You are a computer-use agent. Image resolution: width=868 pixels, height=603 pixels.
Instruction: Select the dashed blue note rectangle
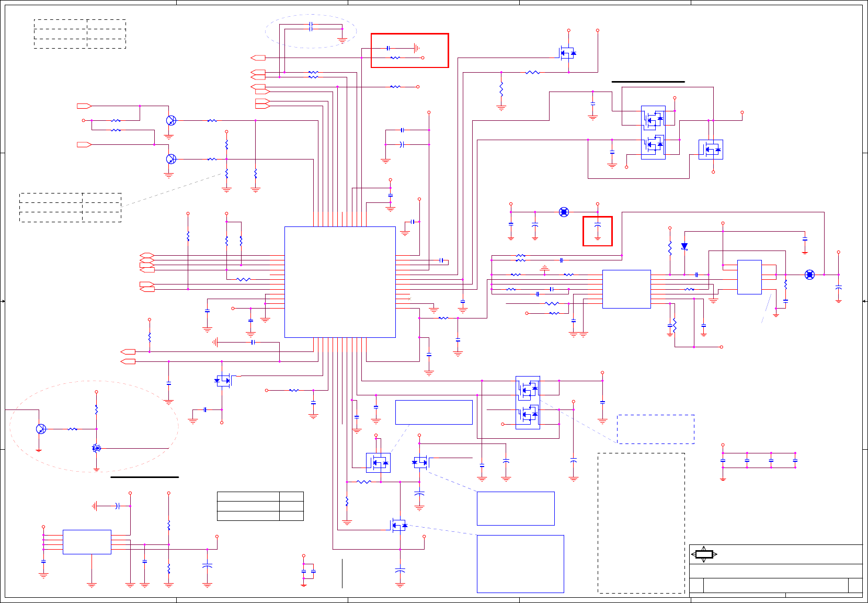click(x=656, y=429)
